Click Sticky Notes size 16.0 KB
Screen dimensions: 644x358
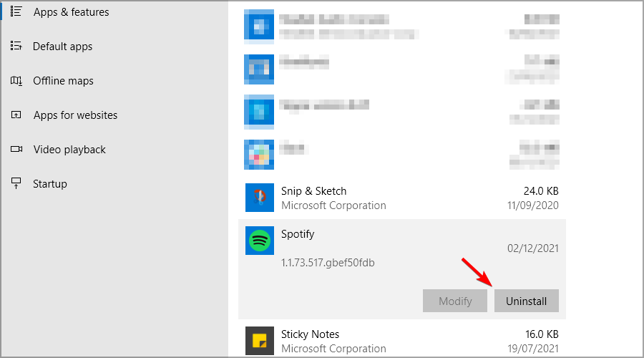coord(542,334)
